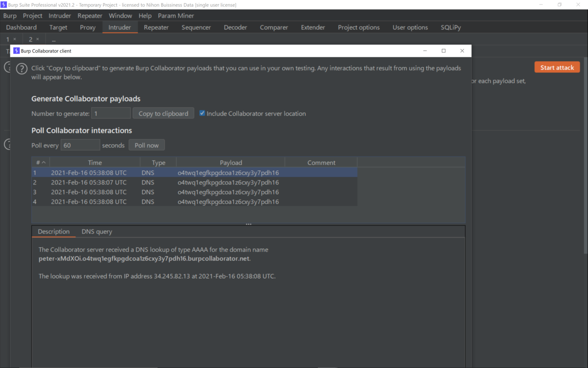Viewport: 588px width, 368px height.
Task: Select the Intruder tool tab
Action: coord(120,27)
